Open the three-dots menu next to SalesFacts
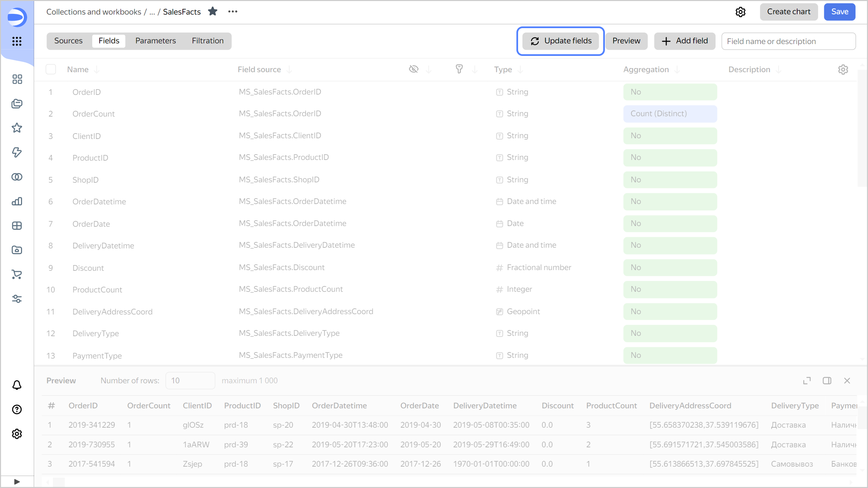Viewport: 868px width, 488px height. [x=233, y=12]
